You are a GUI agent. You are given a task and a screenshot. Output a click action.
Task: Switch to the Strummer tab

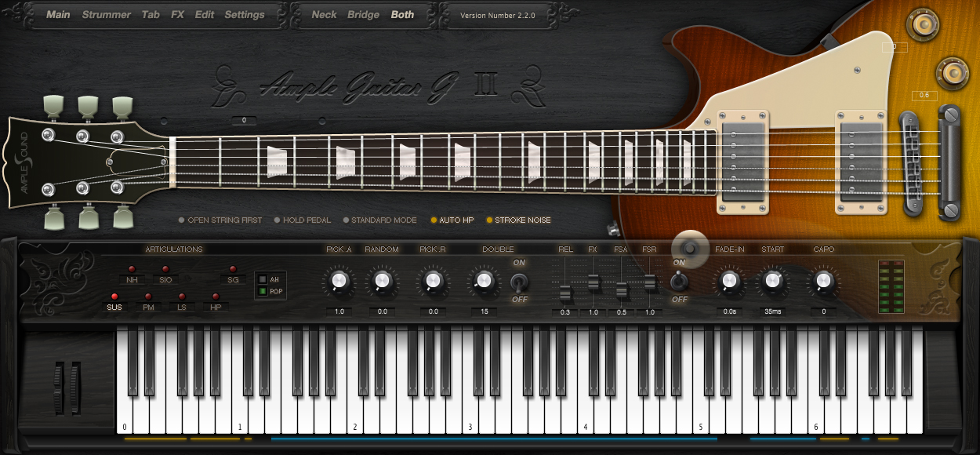pyautogui.click(x=106, y=14)
